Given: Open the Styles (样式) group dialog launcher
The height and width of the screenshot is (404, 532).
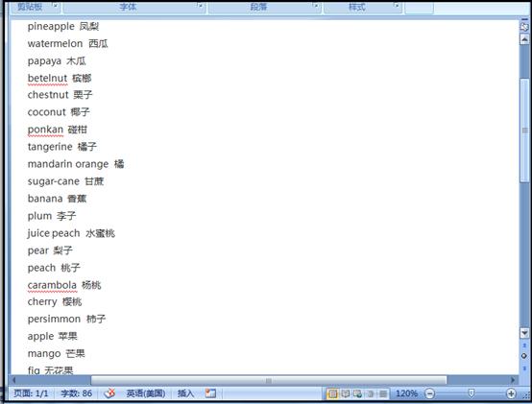Looking at the screenshot, I should (x=397, y=6).
